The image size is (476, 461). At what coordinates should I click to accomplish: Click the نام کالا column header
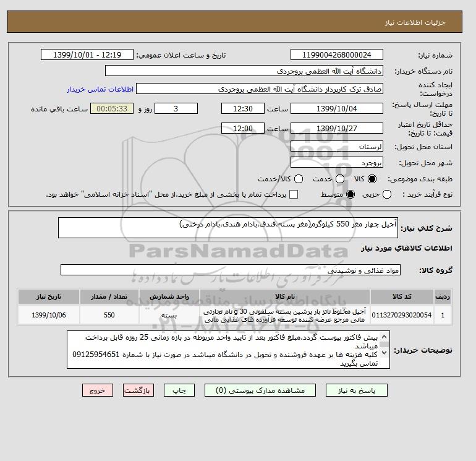click(x=285, y=296)
